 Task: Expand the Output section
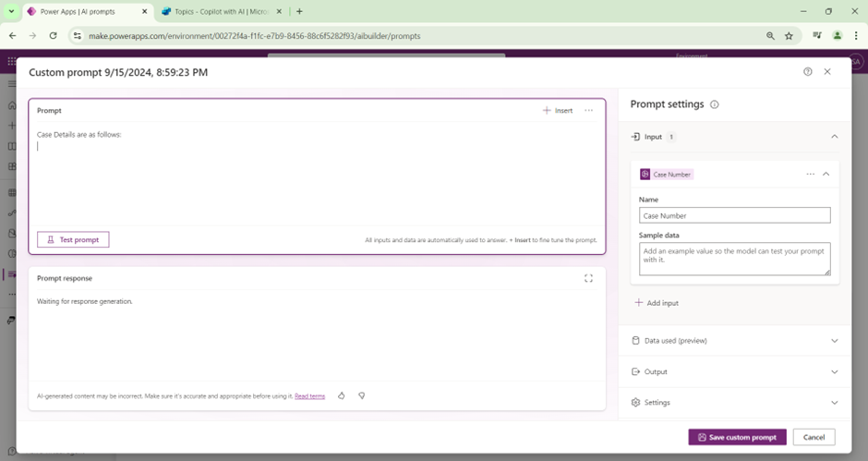point(834,372)
